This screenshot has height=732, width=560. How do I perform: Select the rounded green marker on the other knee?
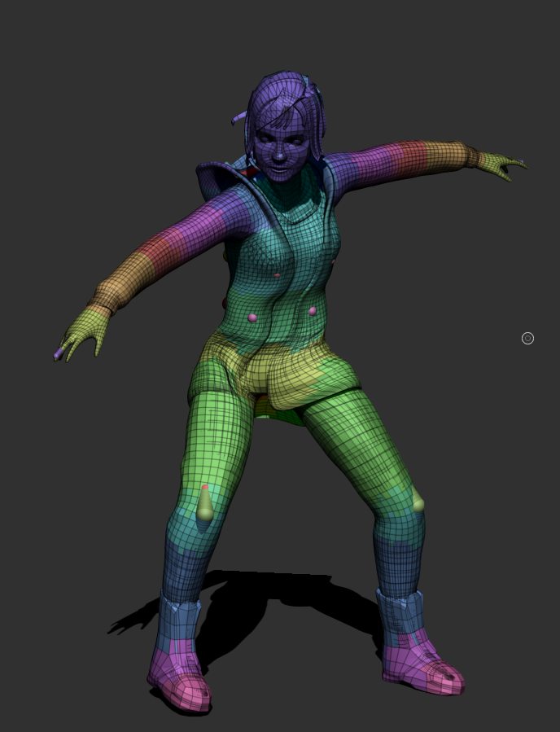[418, 504]
